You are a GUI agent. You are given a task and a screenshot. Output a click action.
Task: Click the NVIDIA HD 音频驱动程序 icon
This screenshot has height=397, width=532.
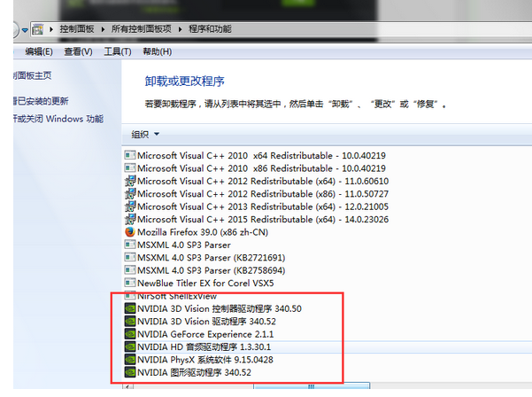(x=130, y=346)
